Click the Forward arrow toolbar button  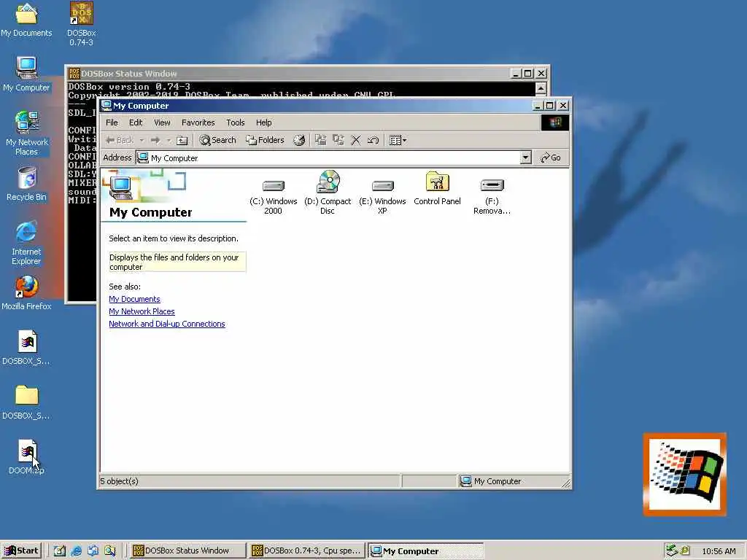[155, 140]
